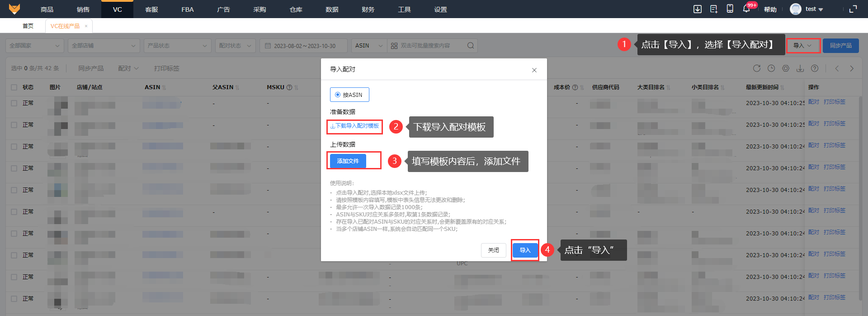Click the magnifier search icon
The height and width of the screenshot is (316, 868).
tap(471, 46)
